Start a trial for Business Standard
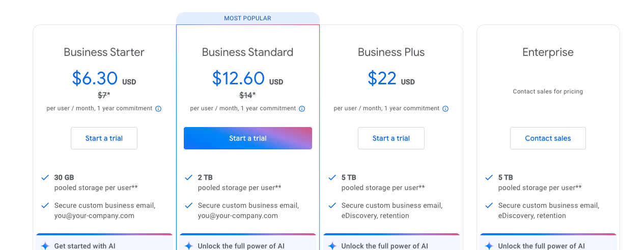This screenshot has width=644, height=250. tap(247, 138)
